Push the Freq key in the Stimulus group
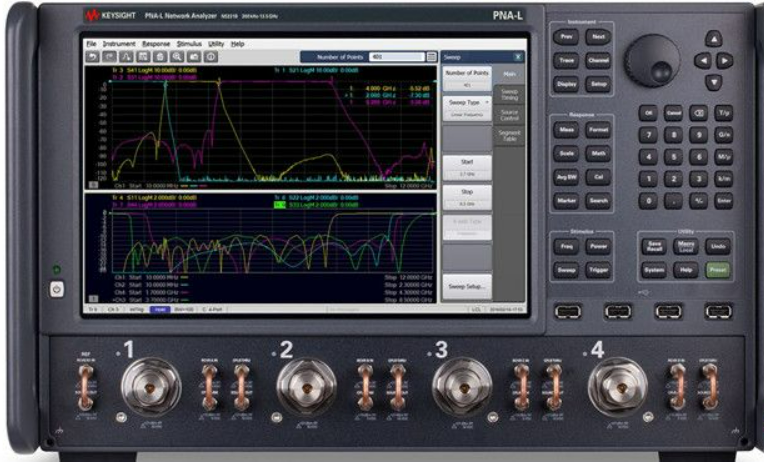 pyautogui.click(x=566, y=246)
